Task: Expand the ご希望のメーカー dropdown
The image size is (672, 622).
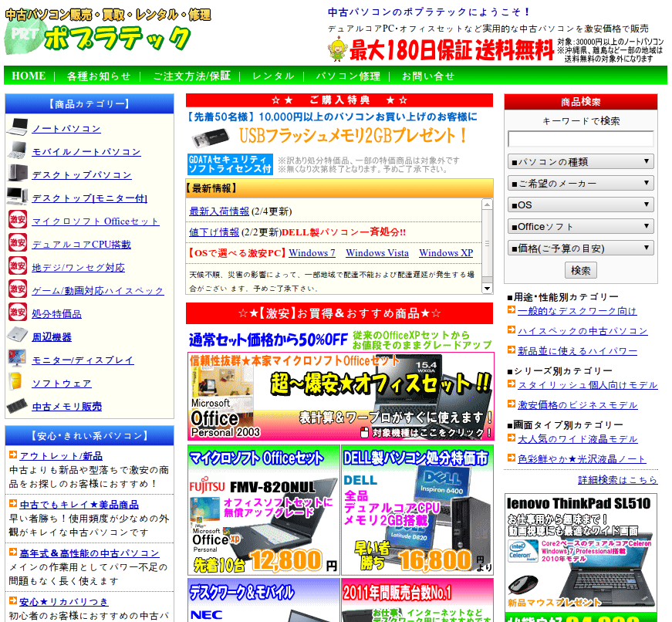Action: [x=580, y=184]
